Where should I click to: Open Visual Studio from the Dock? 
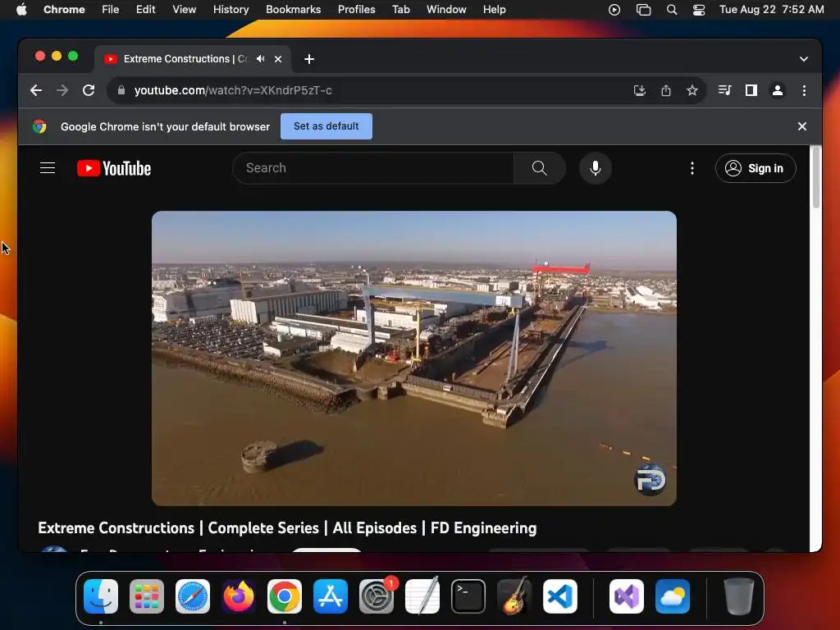tap(627, 596)
